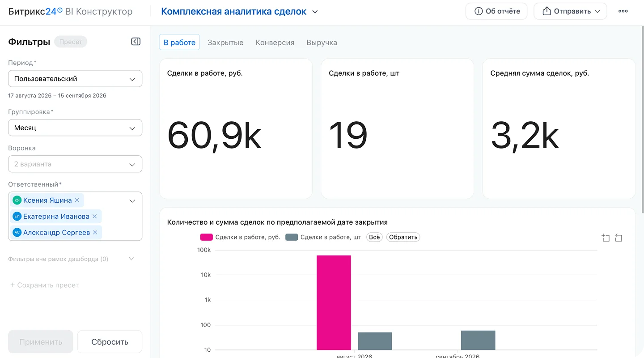Click the Применить apply button
Viewport: 644px width, 358px height.
pyautogui.click(x=41, y=342)
